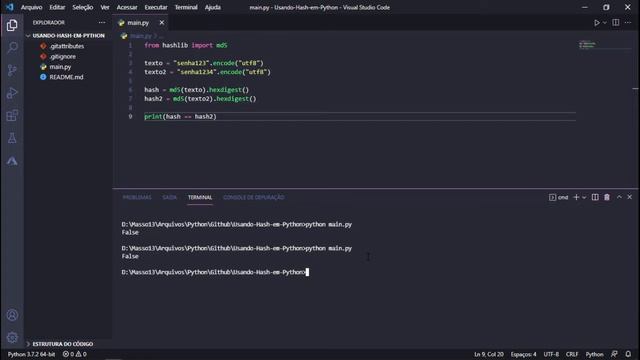The width and height of the screenshot is (640, 360).
Task: Open the Terminal menu in menu bar
Action: click(186, 7)
